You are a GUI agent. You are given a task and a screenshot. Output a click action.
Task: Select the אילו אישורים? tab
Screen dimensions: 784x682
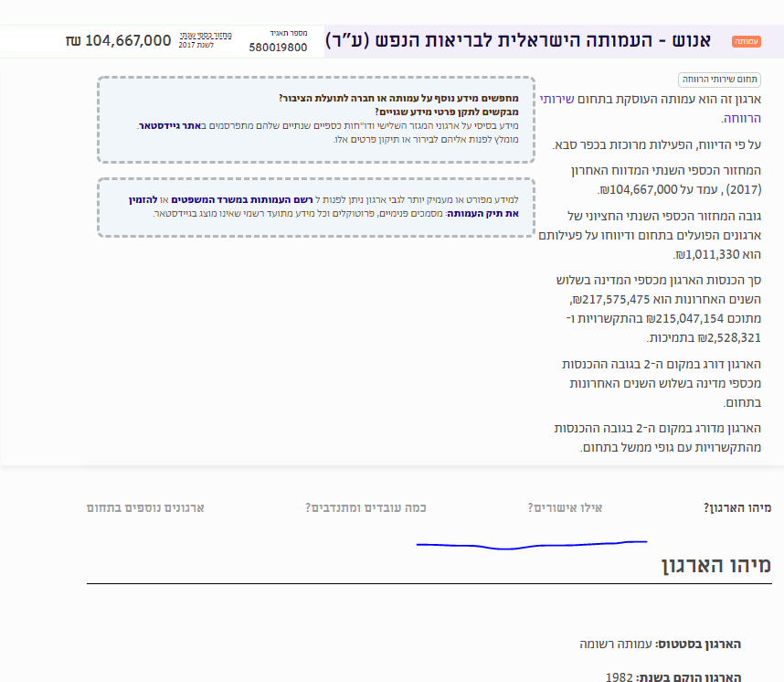pyautogui.click(x=565, y=508)
